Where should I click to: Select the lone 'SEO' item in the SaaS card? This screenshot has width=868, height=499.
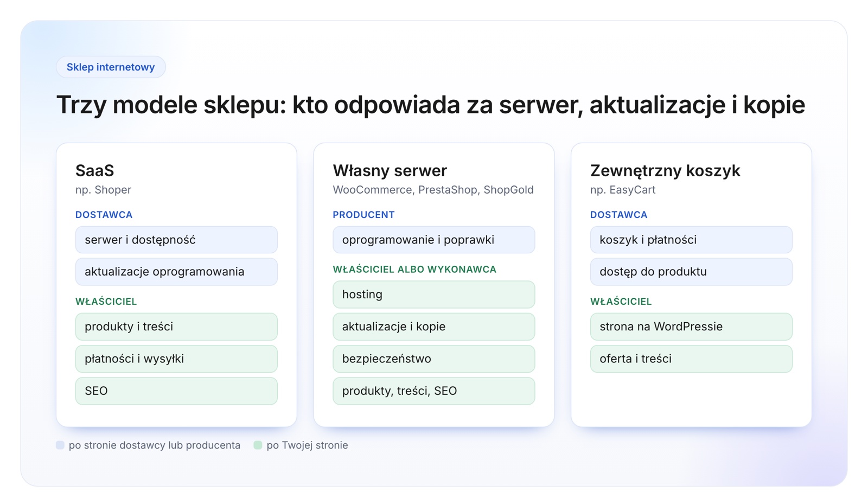click(x=176, y=391)
